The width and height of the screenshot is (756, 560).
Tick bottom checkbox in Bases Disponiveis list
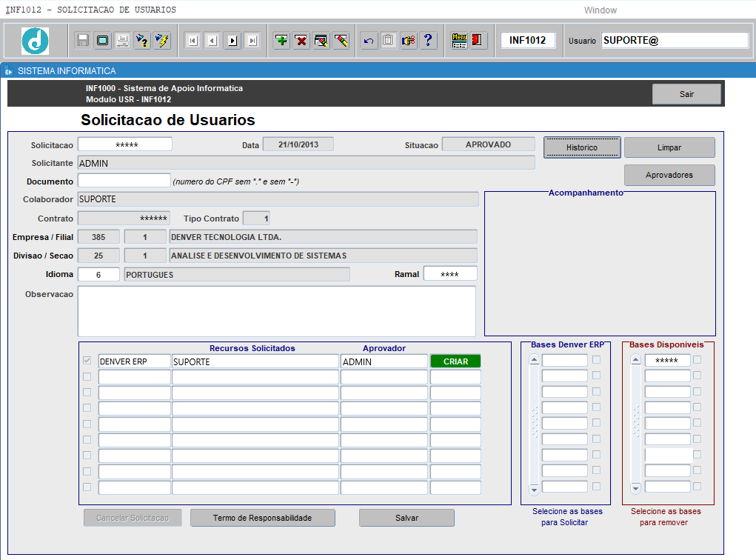[698, 486]
